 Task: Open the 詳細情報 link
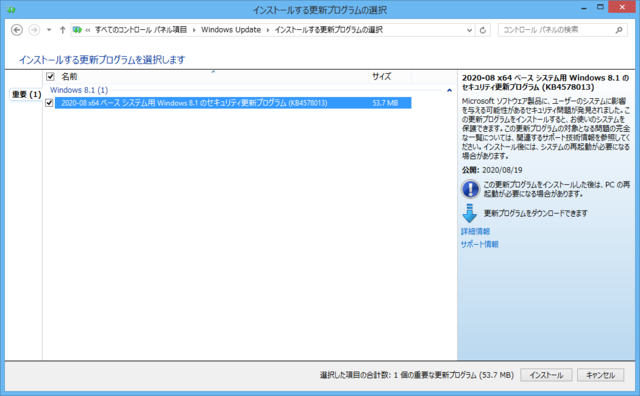pos(476,231)
